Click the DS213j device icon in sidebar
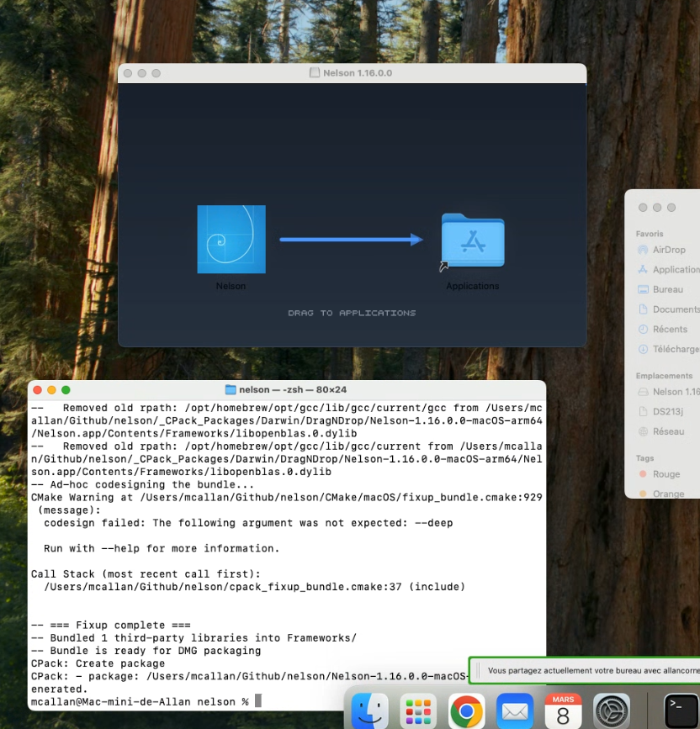 643,411
